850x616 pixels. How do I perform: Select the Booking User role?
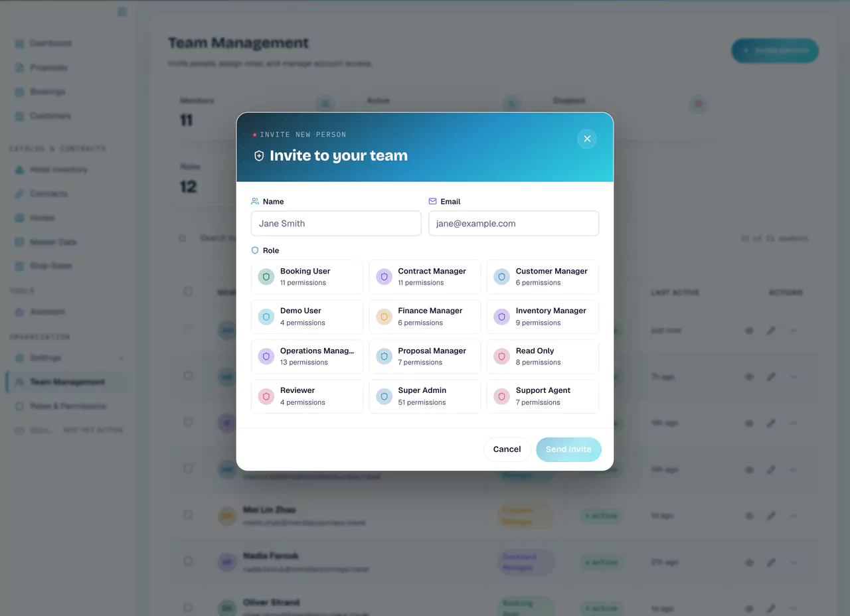307,277
